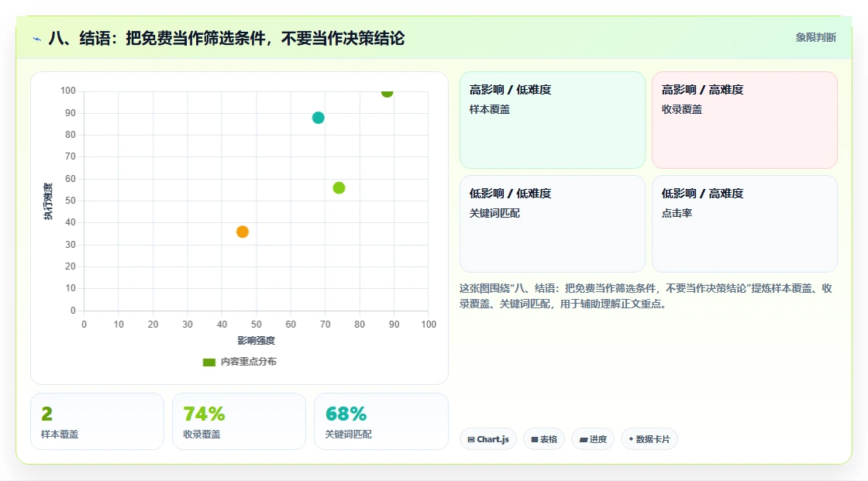Click the section heading 八、结语

(226, 38)
